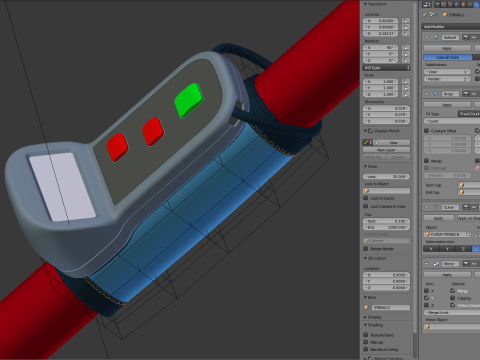The height and width of the screenshot is (360, 480).
Task: Open the Fit Type Fixed Count dropdown
Action: [x=469, y=114]
